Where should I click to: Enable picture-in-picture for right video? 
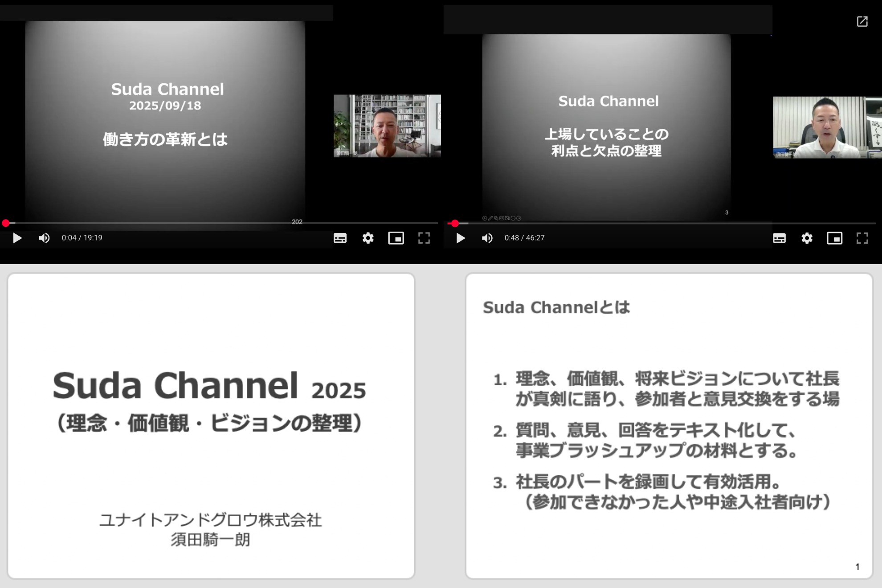tap(834, 238)
